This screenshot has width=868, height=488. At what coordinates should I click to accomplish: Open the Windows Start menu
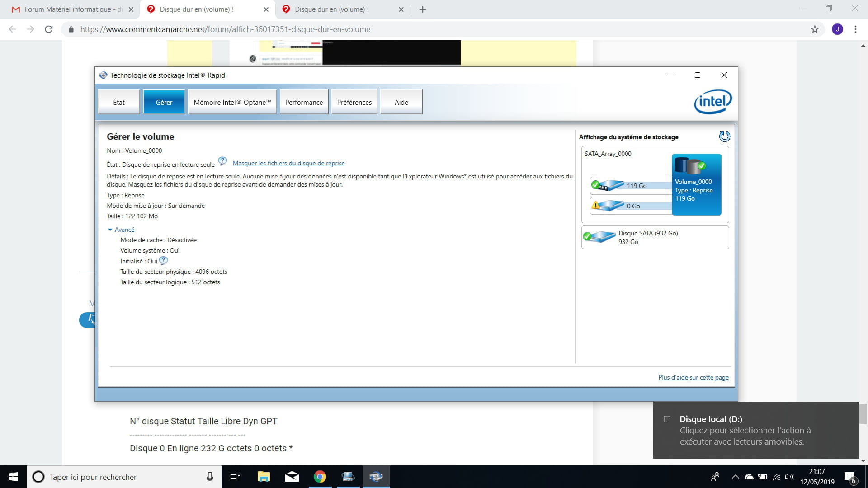14,477
